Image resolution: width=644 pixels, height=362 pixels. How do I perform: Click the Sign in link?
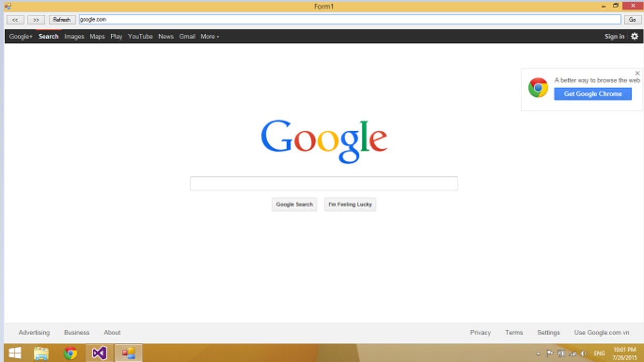click(x=614, y=36)
